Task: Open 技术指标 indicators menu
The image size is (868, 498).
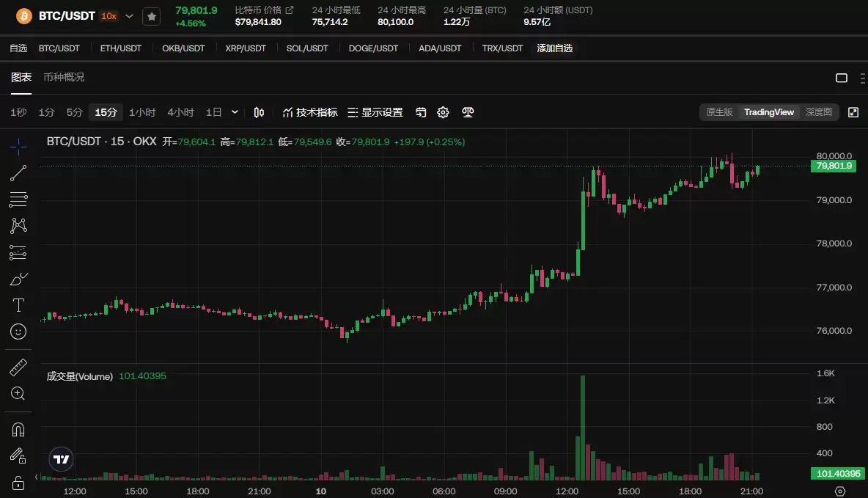Action: tap(310, 112)
